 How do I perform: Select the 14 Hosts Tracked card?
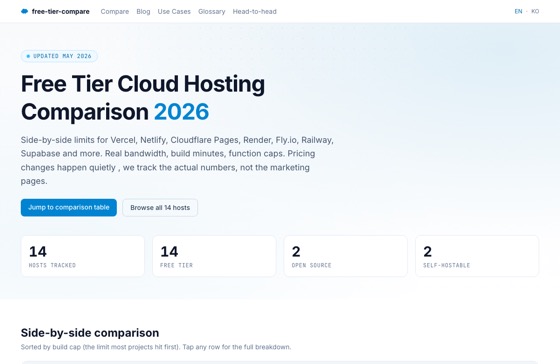(x=83, y=256)
